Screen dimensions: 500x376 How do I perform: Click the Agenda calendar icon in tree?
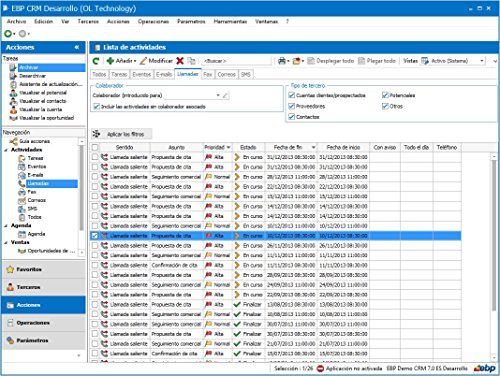(22, 234)
